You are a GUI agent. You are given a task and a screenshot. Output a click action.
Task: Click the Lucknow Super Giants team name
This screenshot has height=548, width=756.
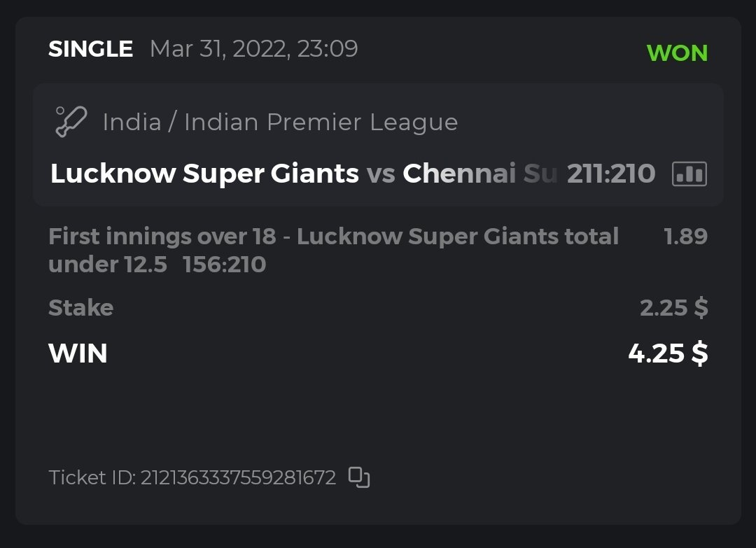coord(204,174)
